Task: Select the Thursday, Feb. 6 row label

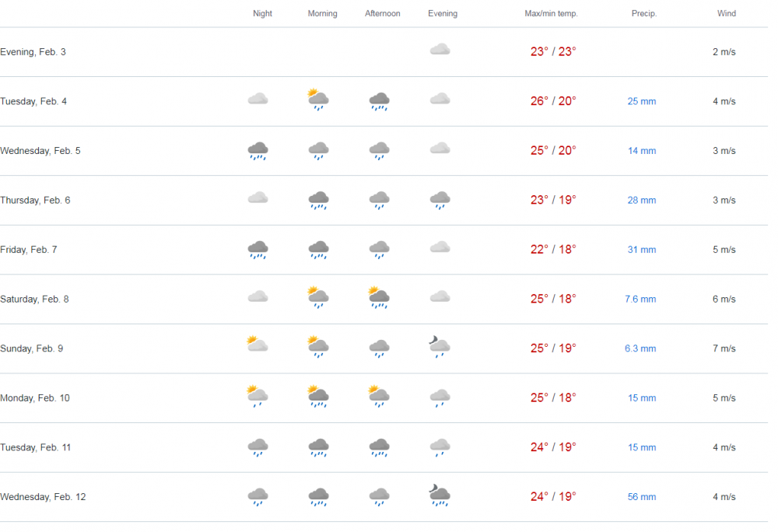Action: (x=34, y=200)
